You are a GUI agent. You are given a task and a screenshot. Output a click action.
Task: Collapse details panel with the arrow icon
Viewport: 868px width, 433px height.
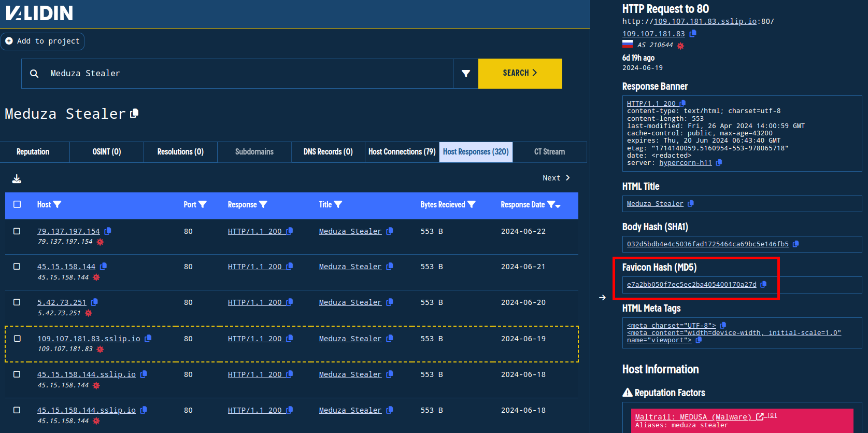tap(602, 298)
